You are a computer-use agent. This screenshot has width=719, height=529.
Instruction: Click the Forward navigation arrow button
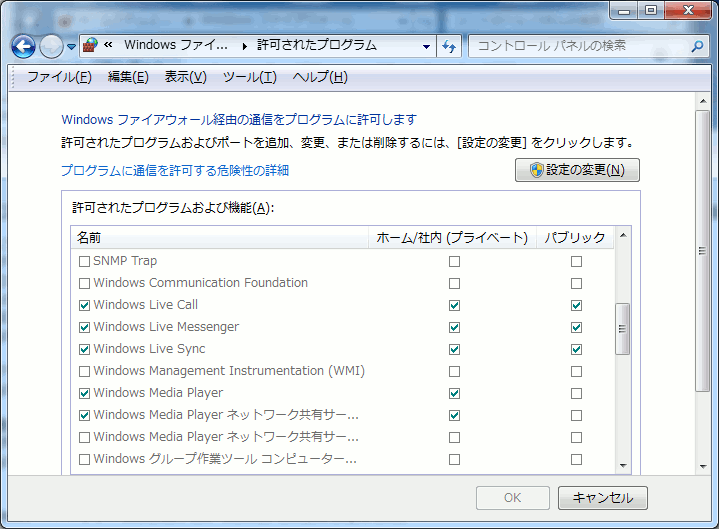pos(51,46)
